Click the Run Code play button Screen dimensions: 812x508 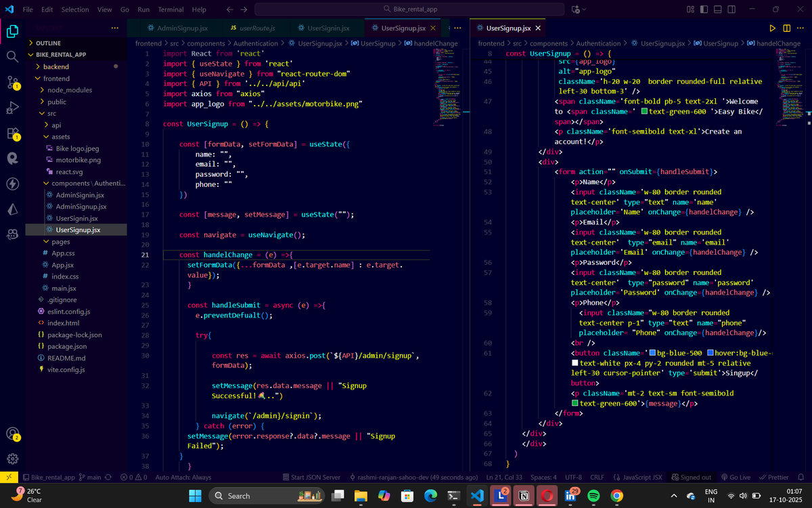[x=773, y=28]
